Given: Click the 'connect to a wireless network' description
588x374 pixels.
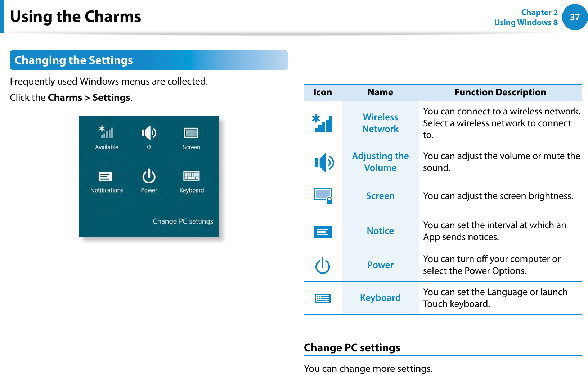Looking at the screenshot, I should click(x=502, y=123).
